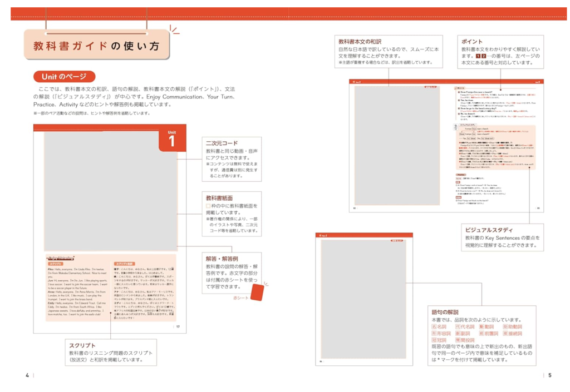This screenshot has height=392, width=570.
Task: Click the small empty frame square in 教科書紙面
Action: pyautogui.click(x=208, y=206)
